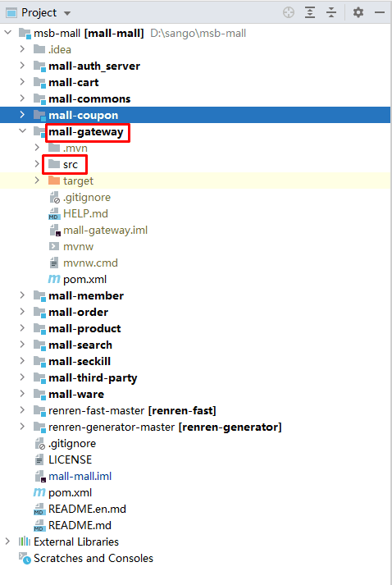392x585 pixels.
Task: Expand the target folder
Action: click(37, 181)
